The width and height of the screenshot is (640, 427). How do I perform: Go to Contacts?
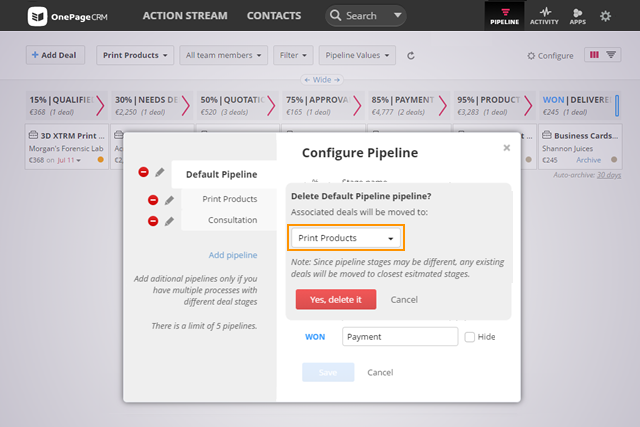[274, 16]
